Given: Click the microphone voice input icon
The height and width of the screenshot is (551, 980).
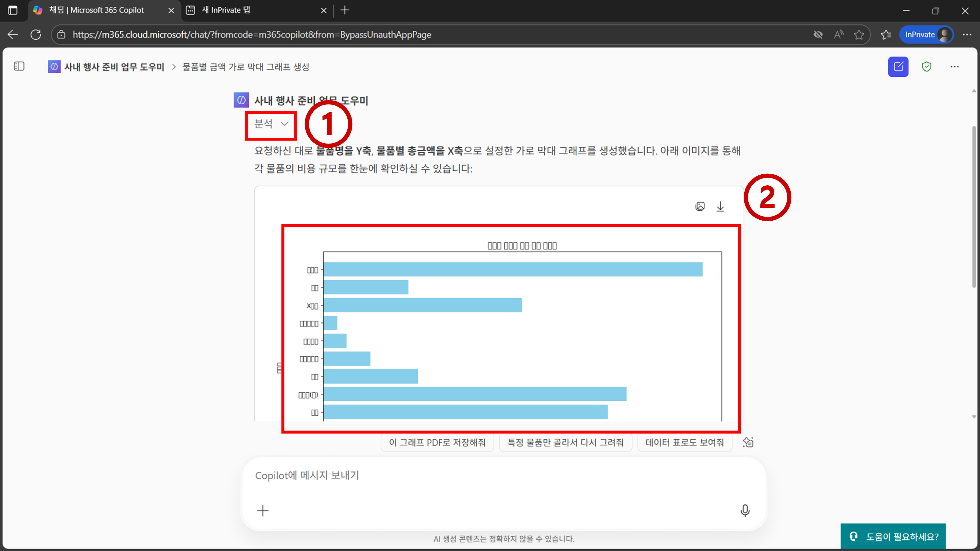Looking at the screenshot, I should coord(745,510).
